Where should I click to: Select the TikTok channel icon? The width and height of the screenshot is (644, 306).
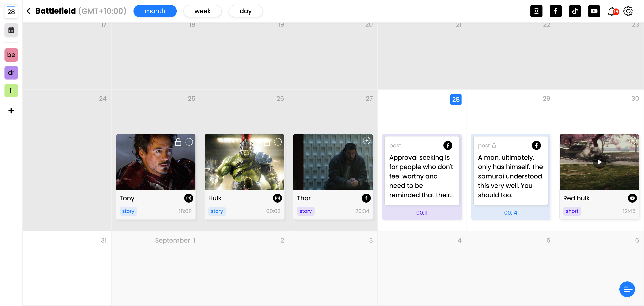pos(575,11)
